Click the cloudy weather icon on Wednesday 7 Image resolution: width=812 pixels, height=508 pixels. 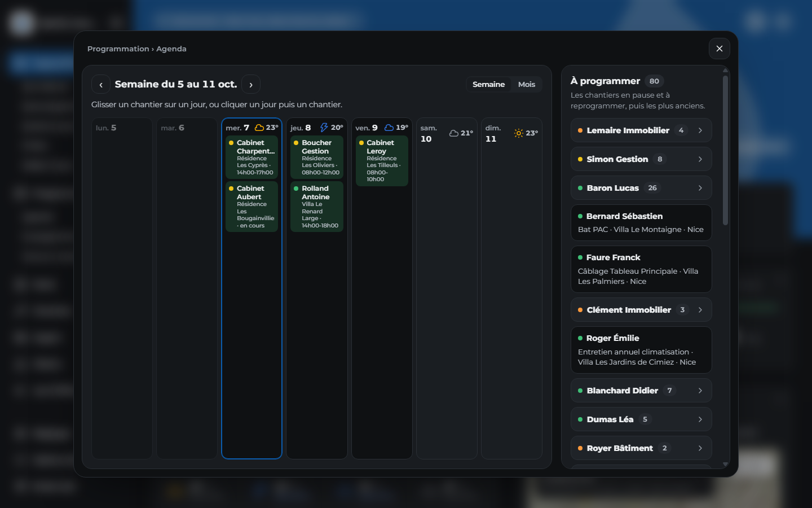click(x=259, y=128)
